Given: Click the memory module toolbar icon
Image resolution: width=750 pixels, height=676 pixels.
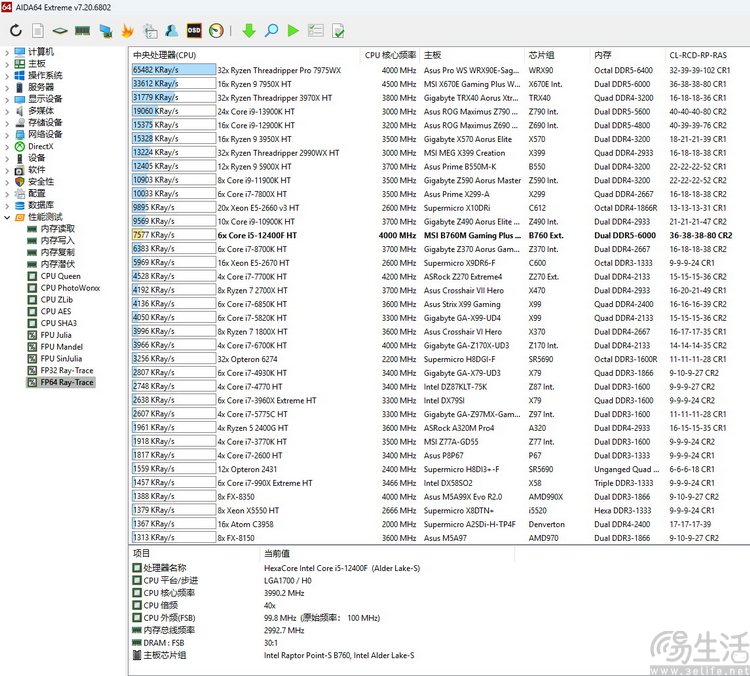Looking at the screenshot, I should click(82, 31).
